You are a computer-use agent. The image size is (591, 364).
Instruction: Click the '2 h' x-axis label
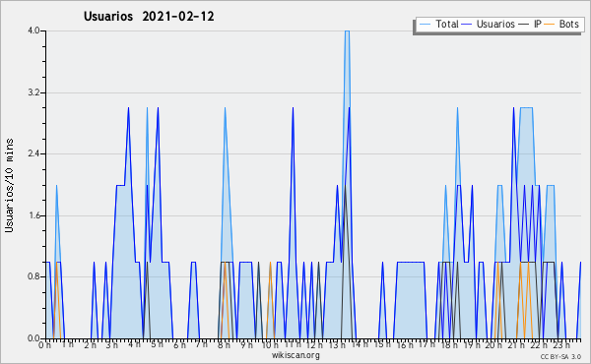[x=90, y=345]
